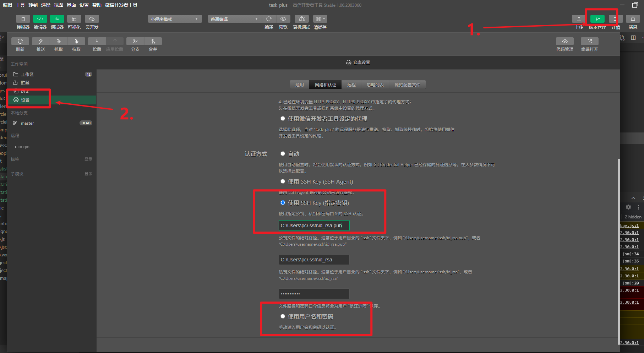Switch to the 原始配置文件 tab
Viewport: 644px width, 353px height.
tap(408, 85)
